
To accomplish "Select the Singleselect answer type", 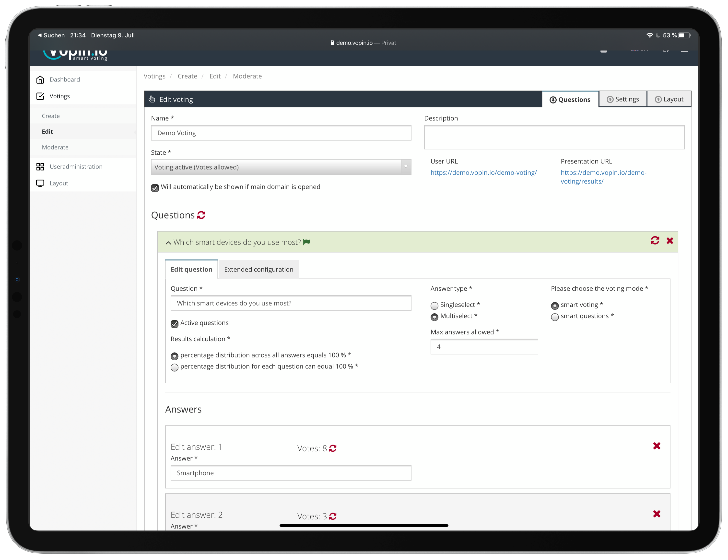I will [434, 306].
